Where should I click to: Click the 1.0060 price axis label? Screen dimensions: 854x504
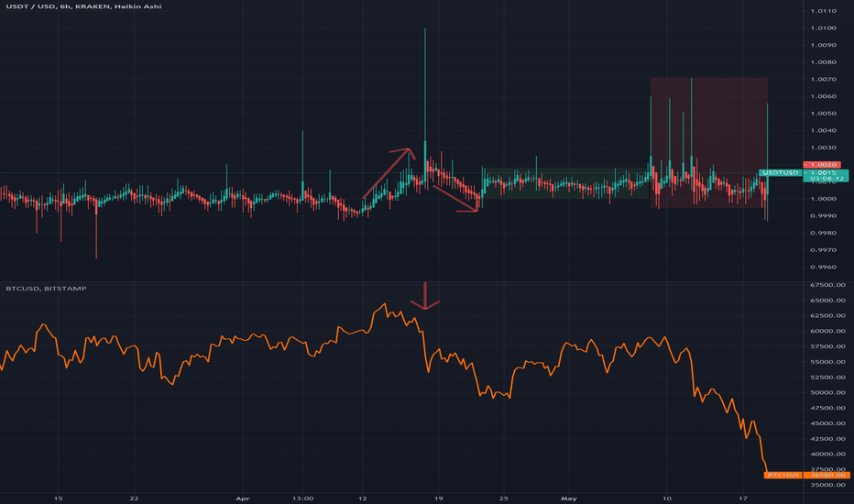[824, 96]
